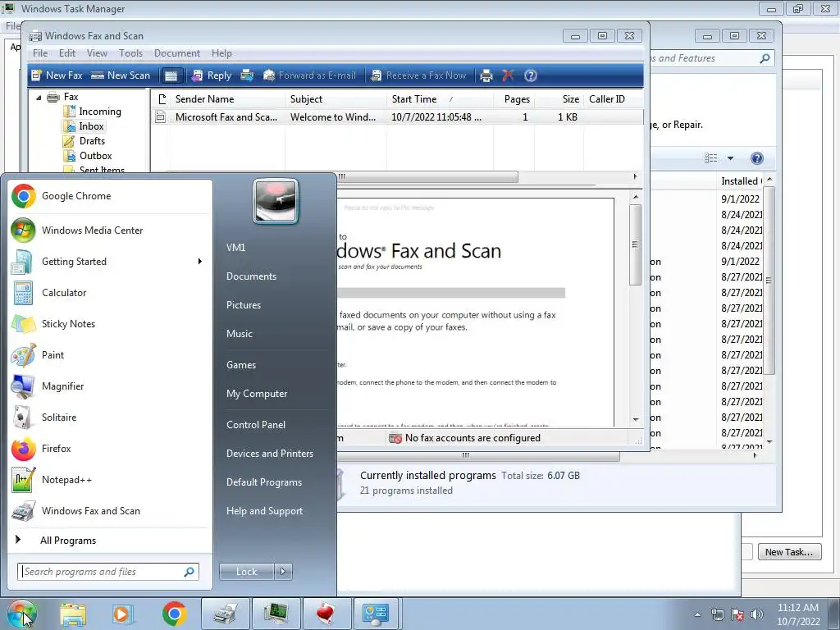The image size is (840, 630).
Task: Collapse the Fax tree node
Action: tap(39, 98)
